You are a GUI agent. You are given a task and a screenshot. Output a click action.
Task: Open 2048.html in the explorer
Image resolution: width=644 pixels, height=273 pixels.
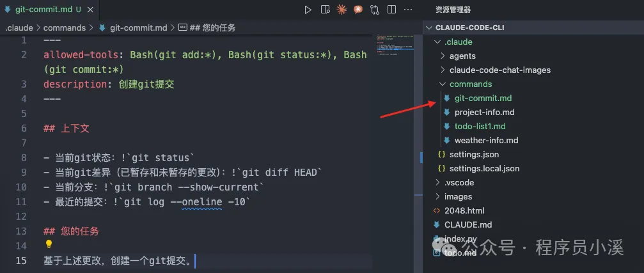pos(464,210)
